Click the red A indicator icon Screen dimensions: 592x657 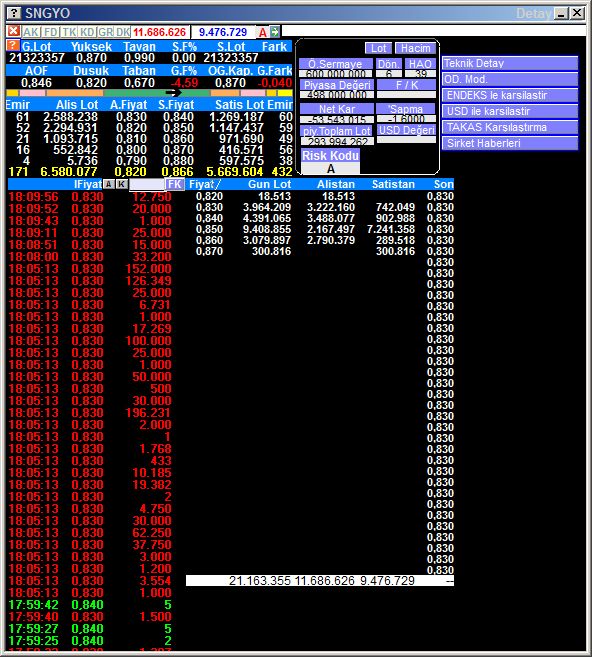click(x=263, y=32)
